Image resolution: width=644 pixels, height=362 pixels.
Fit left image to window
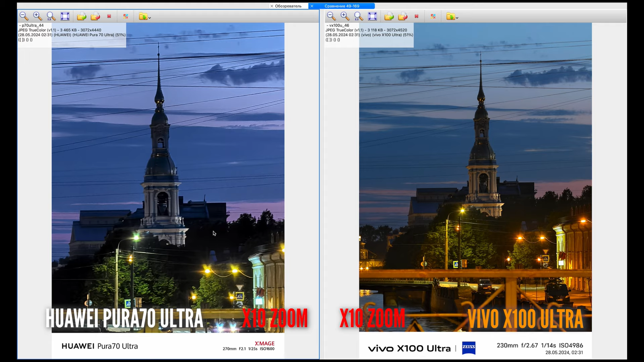[x=65, y=16]
